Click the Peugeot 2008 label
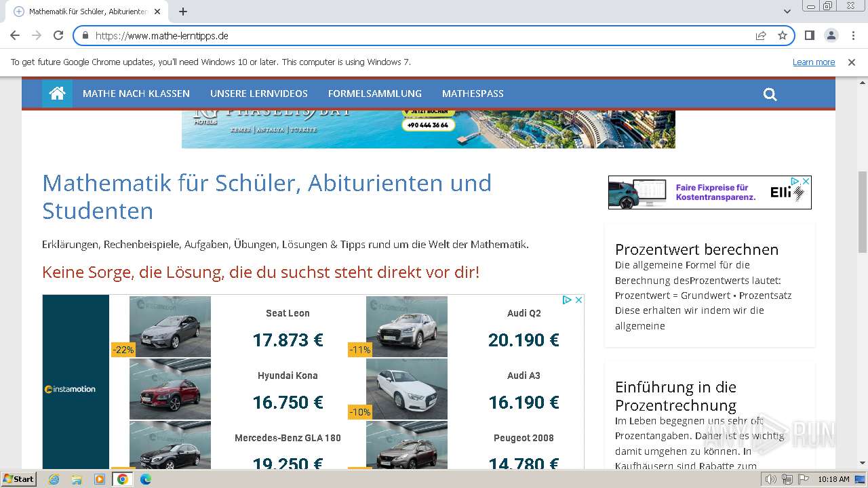 524,438
